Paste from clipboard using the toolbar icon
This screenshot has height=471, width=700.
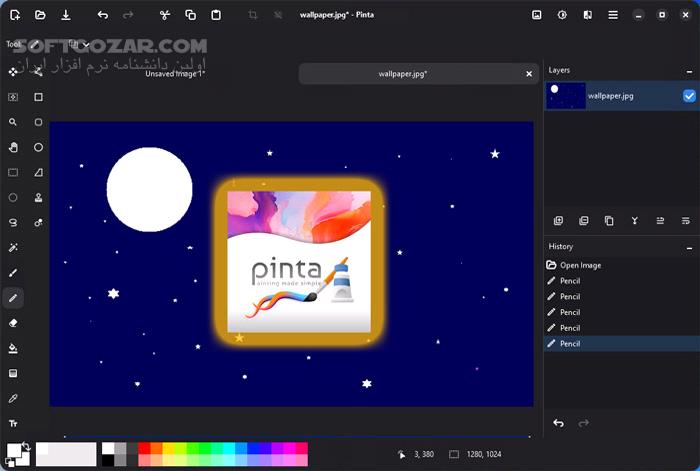[216, 15]
